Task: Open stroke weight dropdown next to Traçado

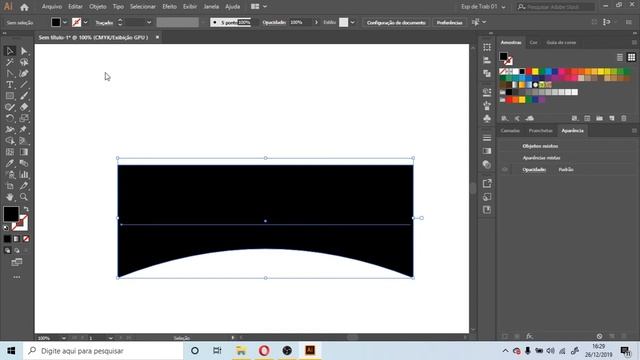Action: (x=149, y=22)
